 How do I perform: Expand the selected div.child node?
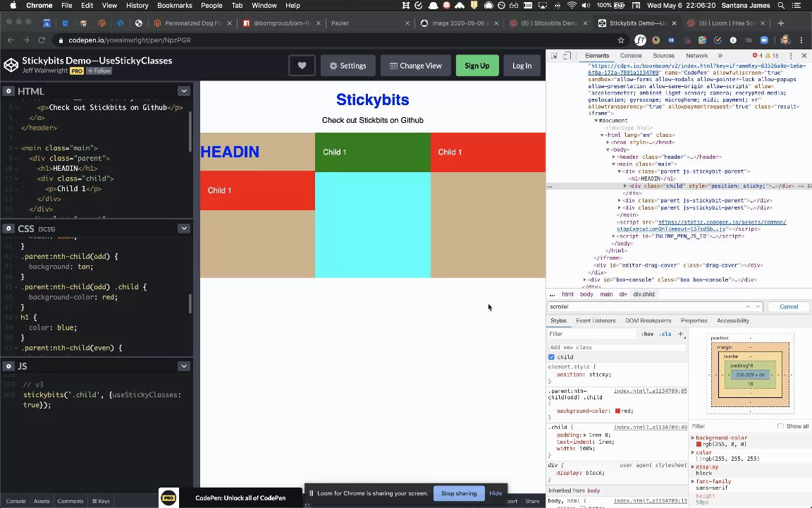[625, 186]
